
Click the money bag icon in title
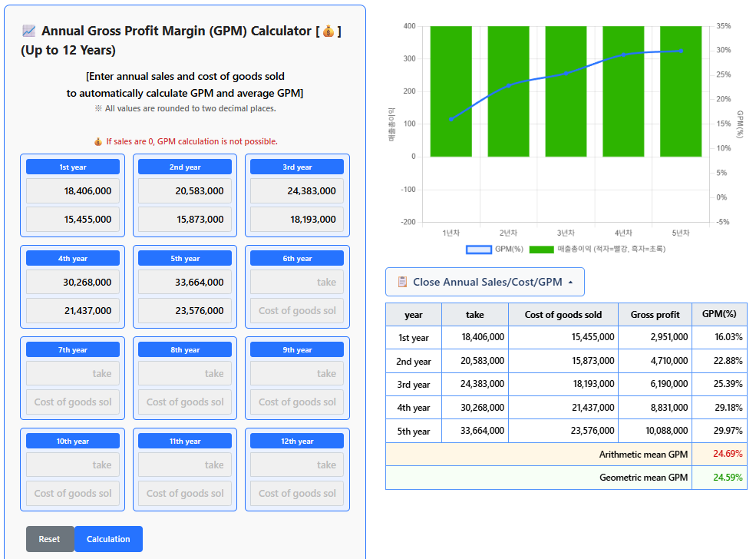click(x=328, y=31)
